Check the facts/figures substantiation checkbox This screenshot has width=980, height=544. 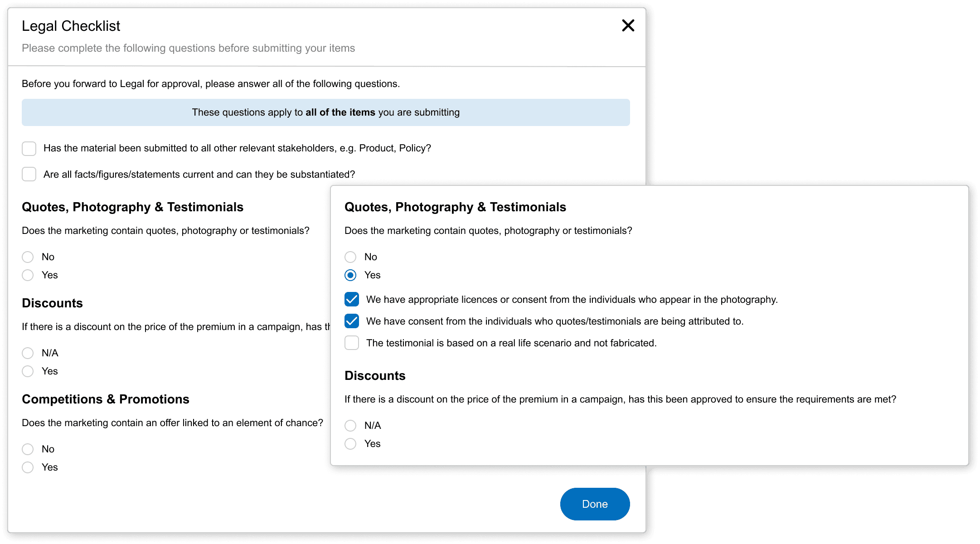point(29,174)
